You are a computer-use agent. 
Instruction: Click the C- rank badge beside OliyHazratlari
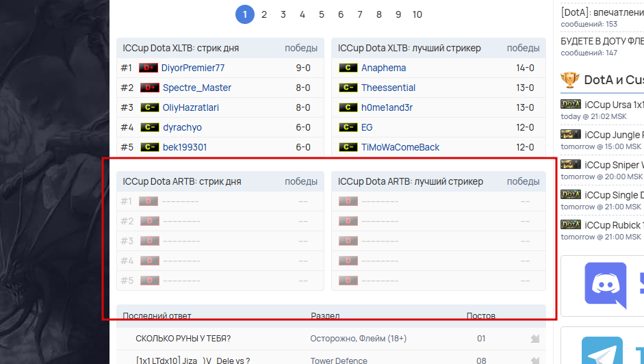click(x=150, y=107)
